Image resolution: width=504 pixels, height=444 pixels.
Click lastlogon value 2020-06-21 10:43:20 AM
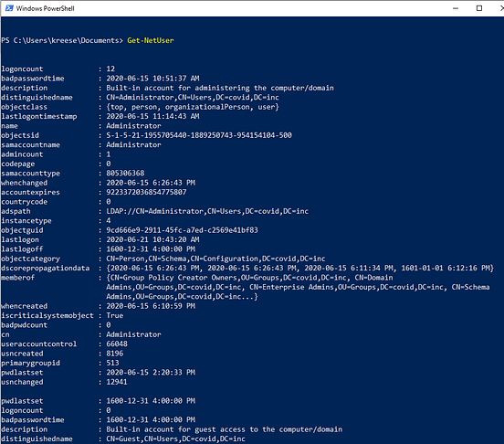tap(152, 239)
